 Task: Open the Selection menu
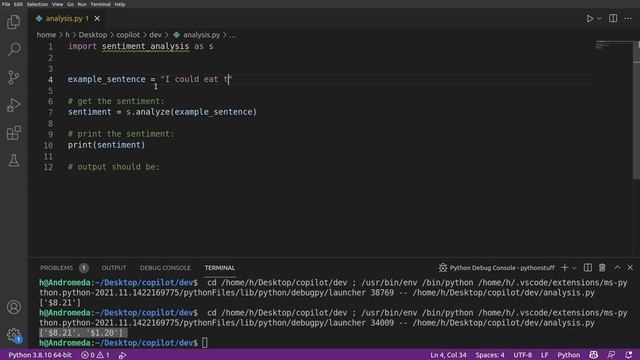pyautogui.click(x=37, y=4)
